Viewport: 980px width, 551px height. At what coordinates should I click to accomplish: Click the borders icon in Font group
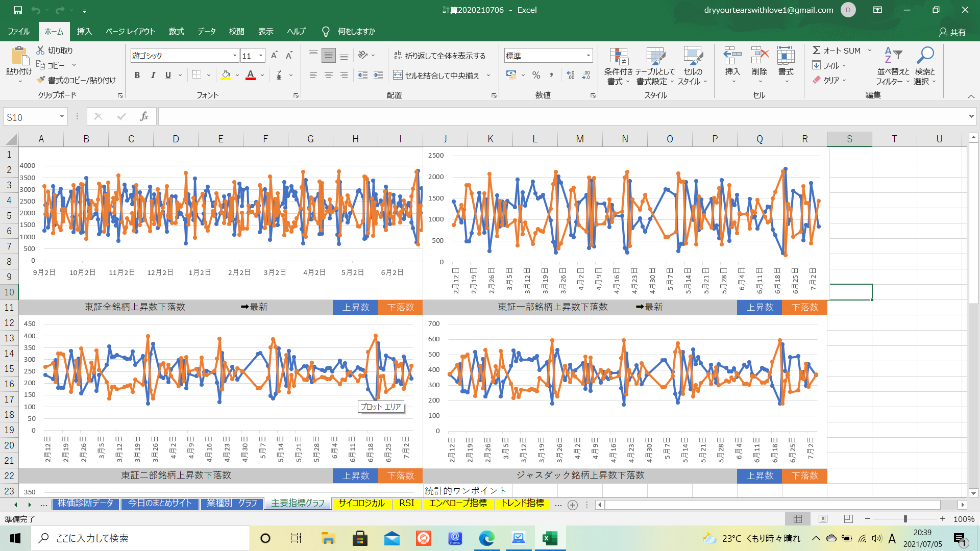point(197,76)
